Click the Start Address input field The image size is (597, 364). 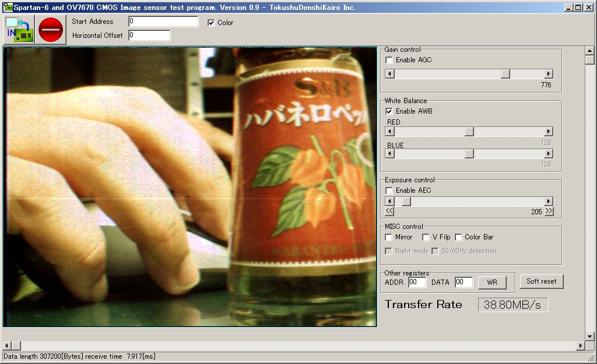tap(163, 22)
